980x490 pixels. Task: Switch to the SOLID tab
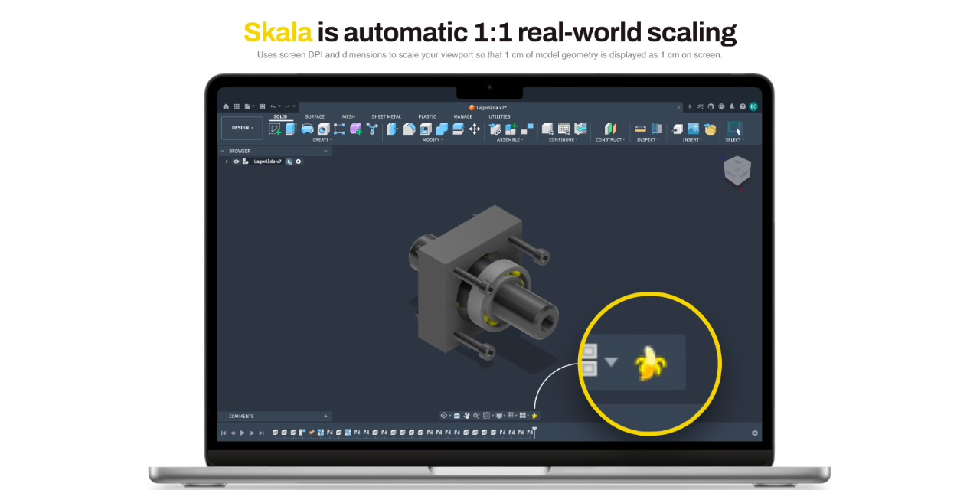[280, 116]
